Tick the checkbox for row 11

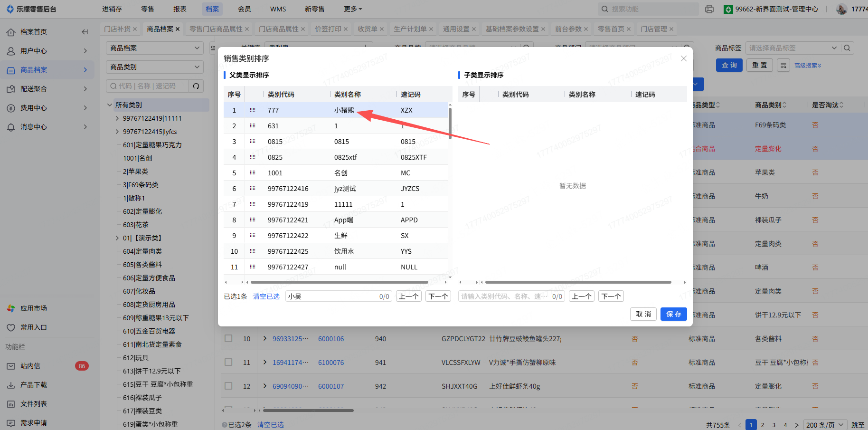click(x=228, y=363)
